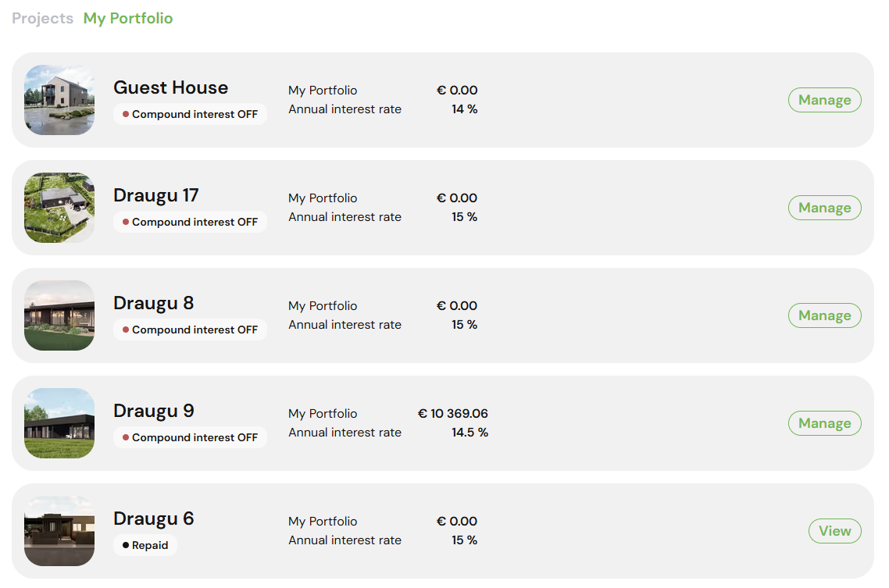Image resolution: width=889 pixels, height=588 pixels.
Task: Open the Guest House property thumbnail
Action: coord(59,100)
